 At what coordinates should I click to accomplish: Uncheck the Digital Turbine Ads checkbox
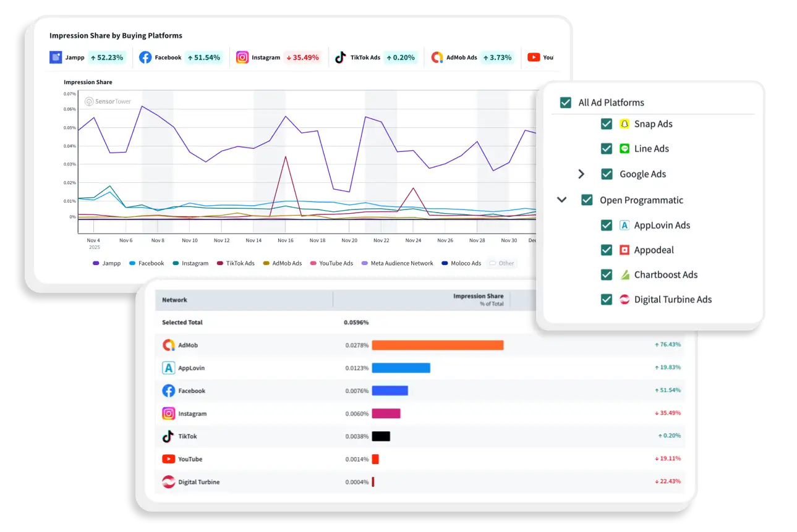tap(607, 299)
